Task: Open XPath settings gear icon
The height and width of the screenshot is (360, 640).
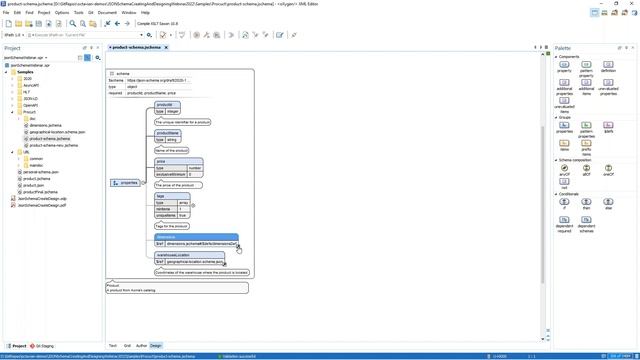Action: [149, 35]
